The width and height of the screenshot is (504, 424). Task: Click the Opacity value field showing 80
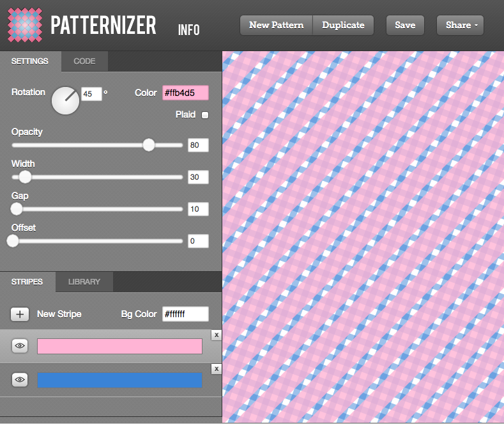tap(198, 145)
